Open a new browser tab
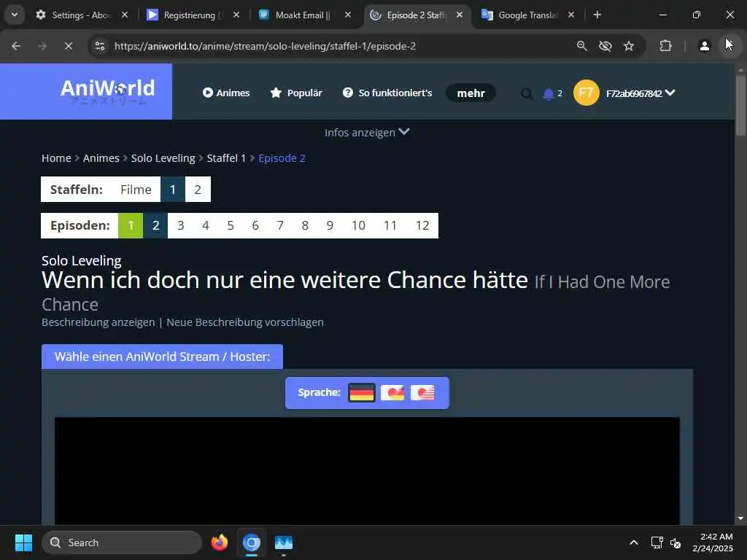747x560 pixels. pyautogui.click(x=597, y=15)
